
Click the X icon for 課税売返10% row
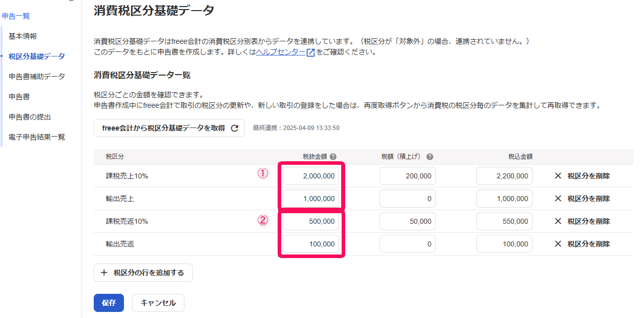point(558,221)
